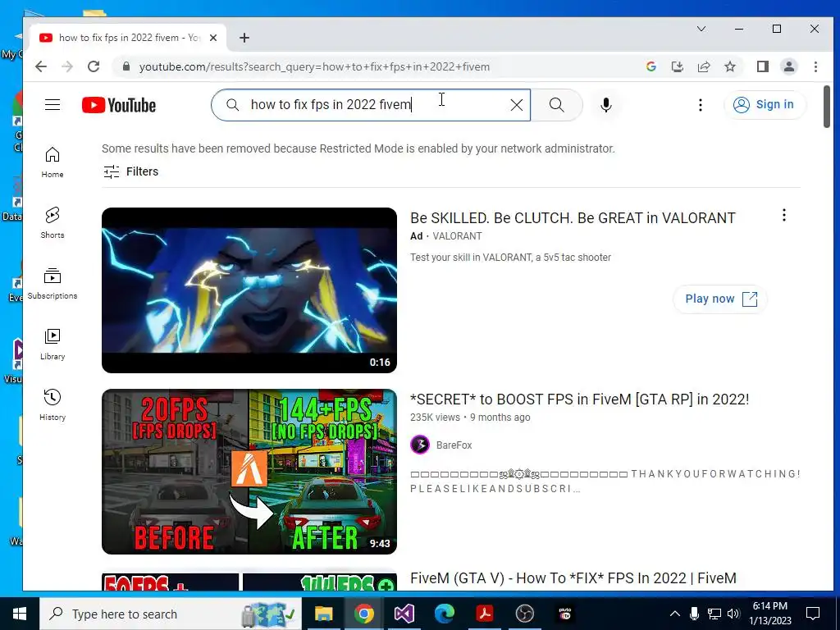This screenshot has width=840, height=630.
Task: Open Shorts in the sidebar
Action: click(52, 223)
